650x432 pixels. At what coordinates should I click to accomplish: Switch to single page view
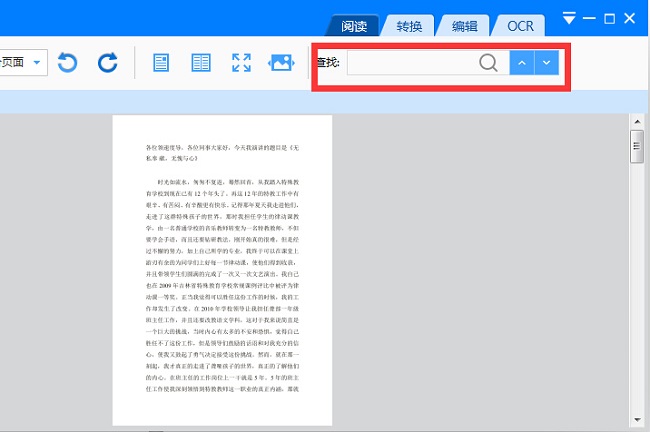coord(161,63)
